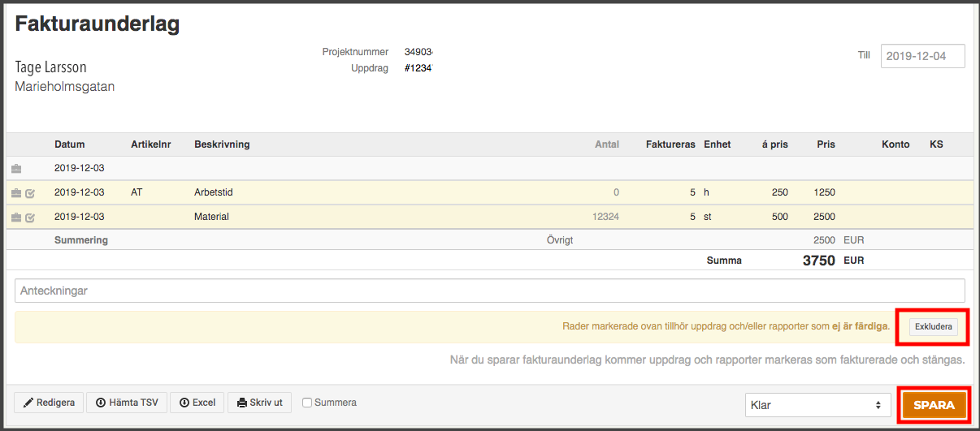
Task: Click the Fakturaunderlag heading
Action: (x=98, y=24)
